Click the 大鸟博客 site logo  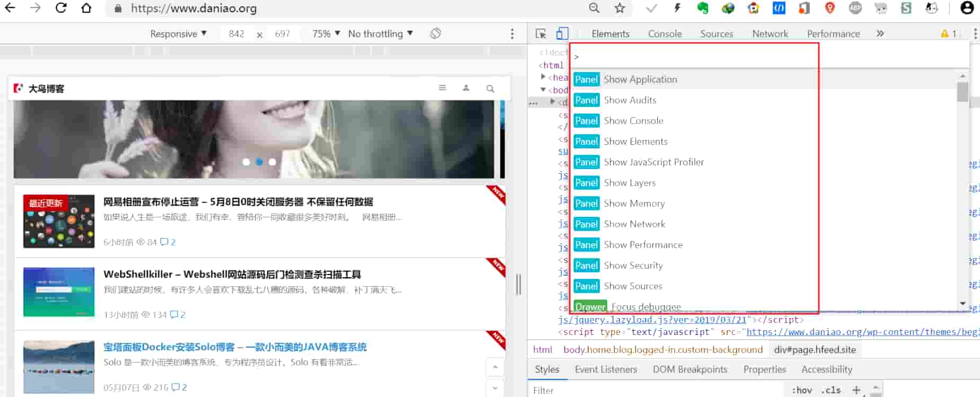pos(39,89)
